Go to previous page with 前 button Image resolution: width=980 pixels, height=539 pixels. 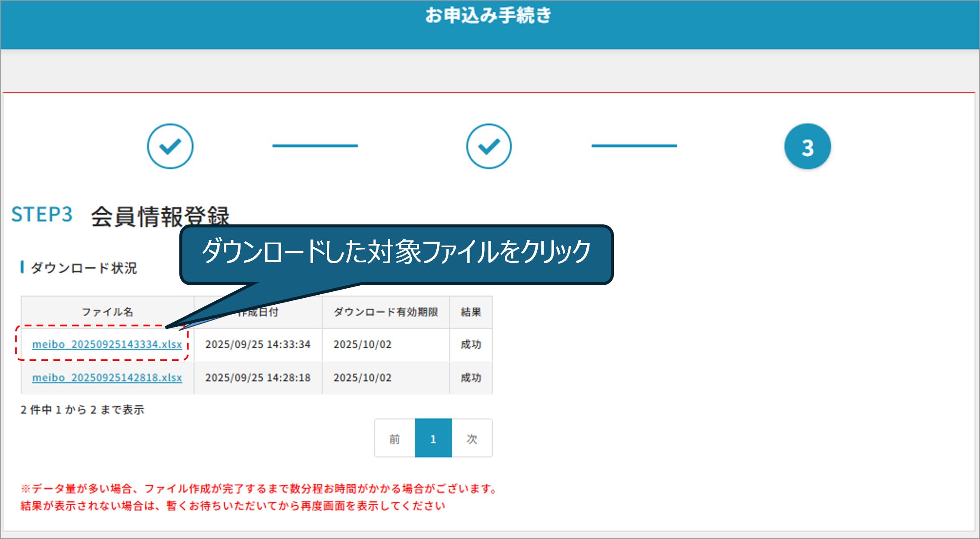click(395, 438)
